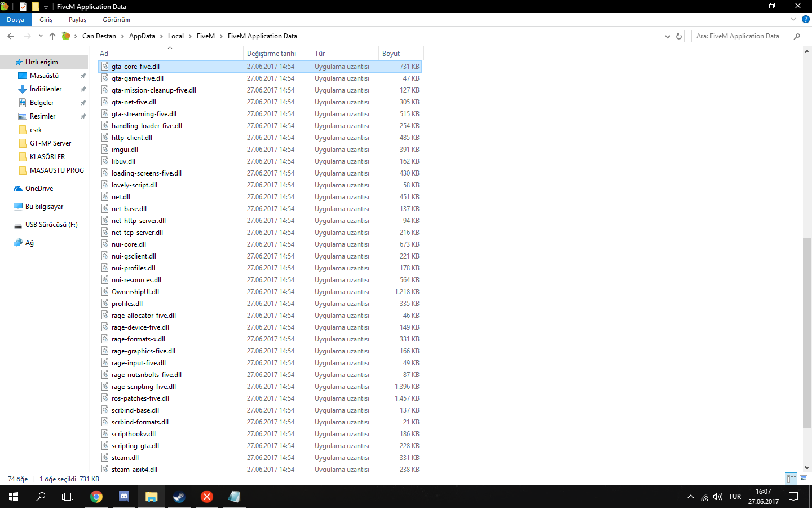Open chevron after FiveM breadcrumb
Image resolution: width=812 pixels, height=508 pixels.
tap(221, 36)
